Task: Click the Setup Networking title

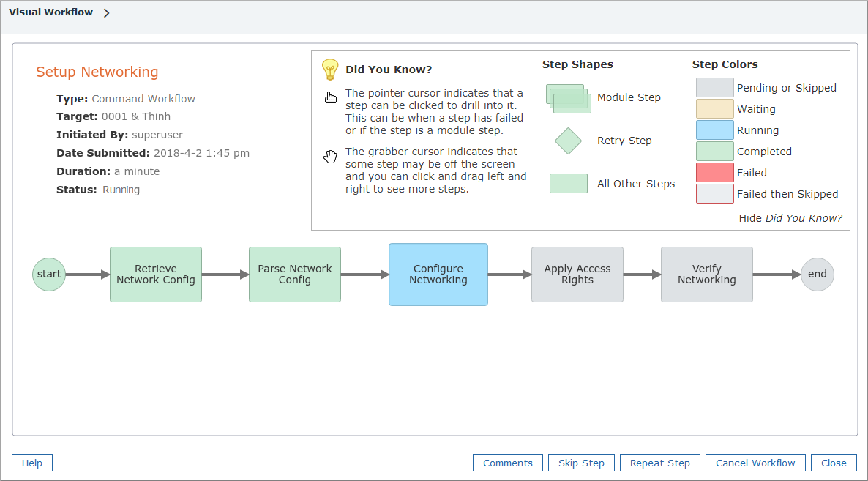Action: click(97, 72)
